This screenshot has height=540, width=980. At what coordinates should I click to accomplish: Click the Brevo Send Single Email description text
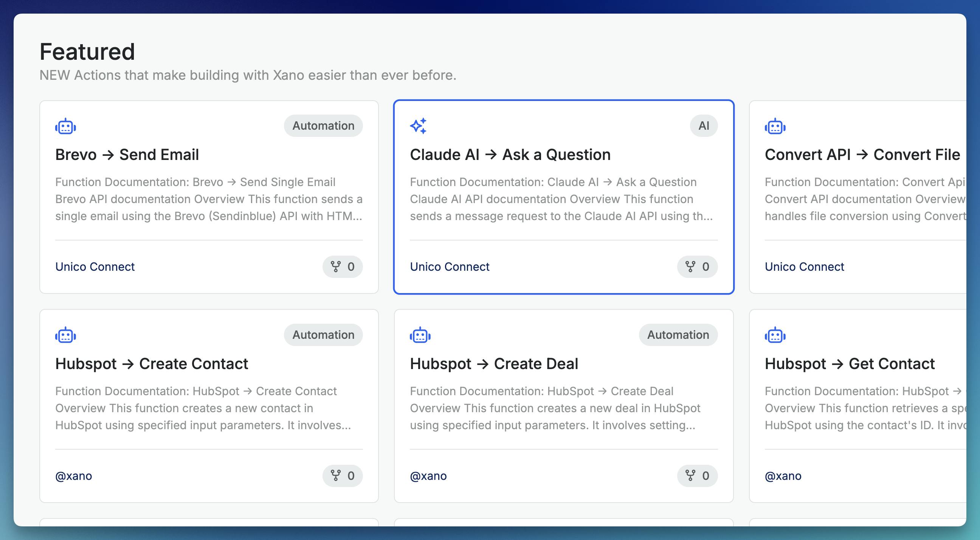click(x=209, y=199)
